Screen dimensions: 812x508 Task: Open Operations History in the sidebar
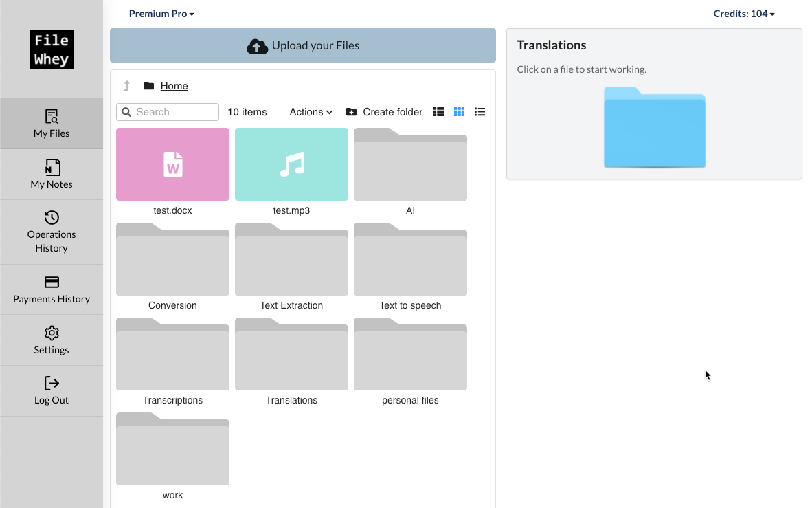point(52,232)
